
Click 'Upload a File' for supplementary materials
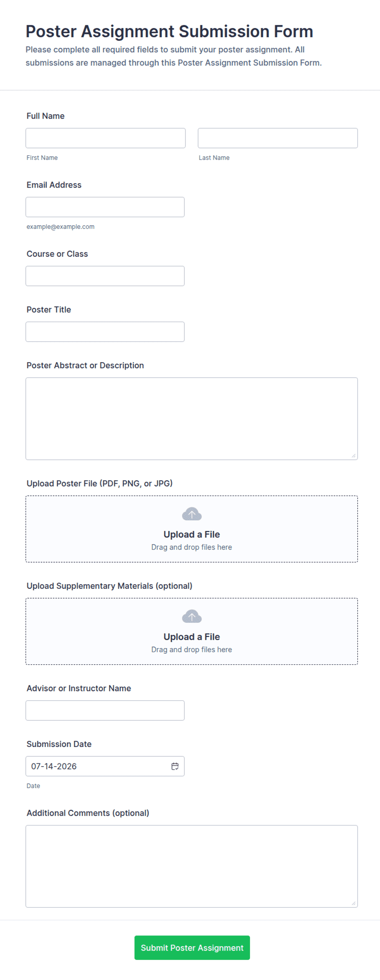tap(192, 637)
